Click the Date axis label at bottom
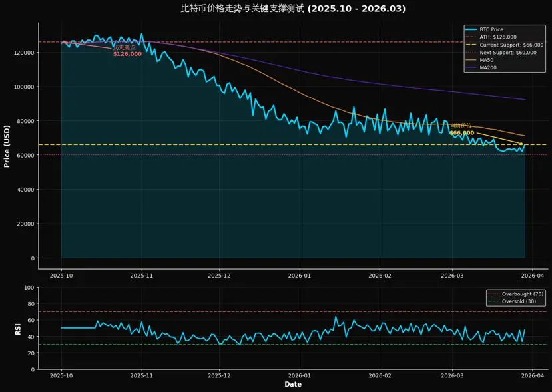This screenshot has width=552, height=392. click(x=293, y=384)
